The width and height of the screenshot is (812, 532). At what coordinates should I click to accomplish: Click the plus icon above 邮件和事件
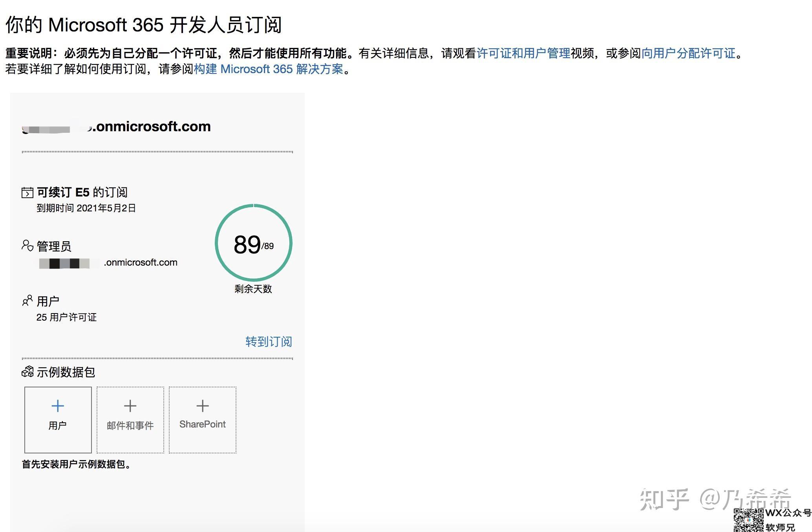(130, 406)
